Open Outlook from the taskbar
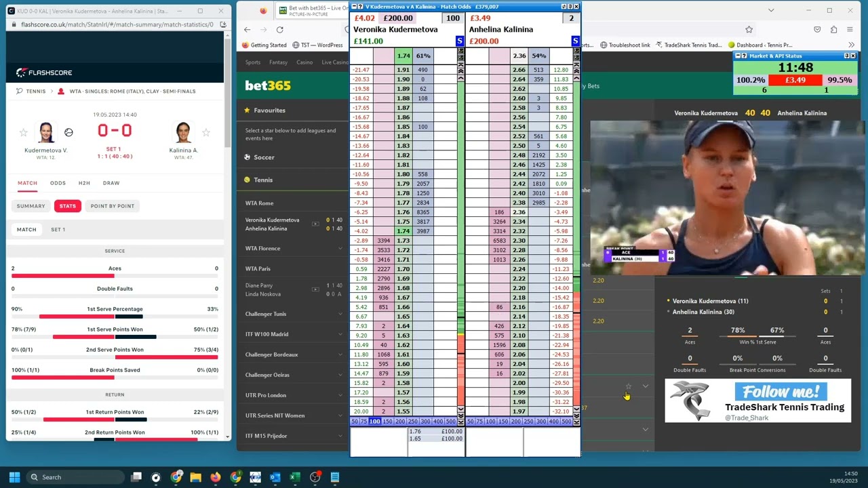This screenshot has height=488, width=868. (275, 477)
